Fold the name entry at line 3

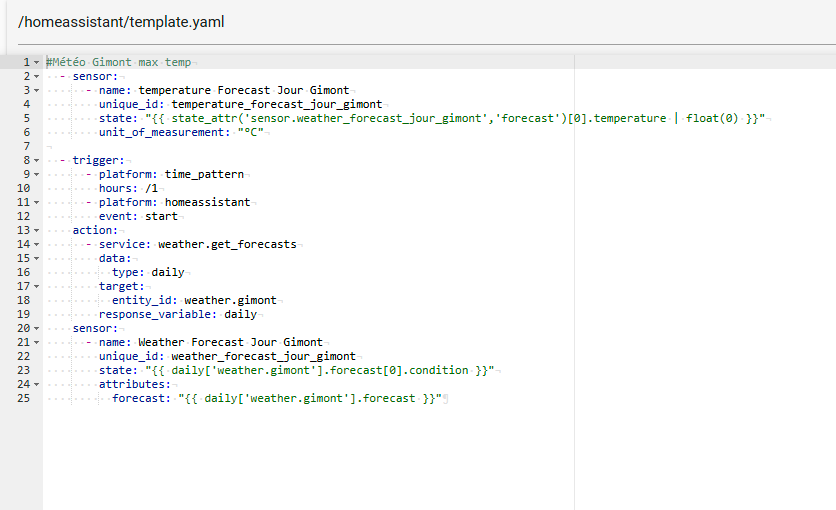36,91
